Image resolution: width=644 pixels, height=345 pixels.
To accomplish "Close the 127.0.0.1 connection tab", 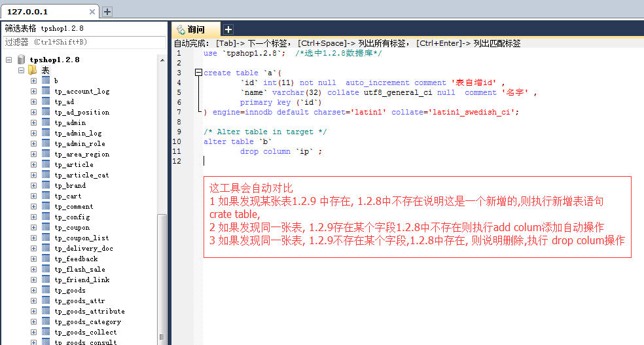I will tap(92, 12).
